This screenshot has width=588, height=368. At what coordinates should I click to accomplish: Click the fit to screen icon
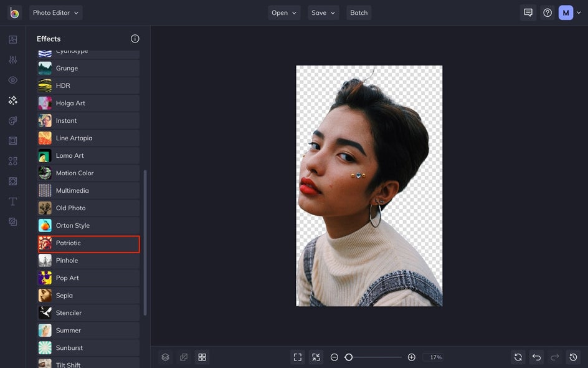click(298, 357)
